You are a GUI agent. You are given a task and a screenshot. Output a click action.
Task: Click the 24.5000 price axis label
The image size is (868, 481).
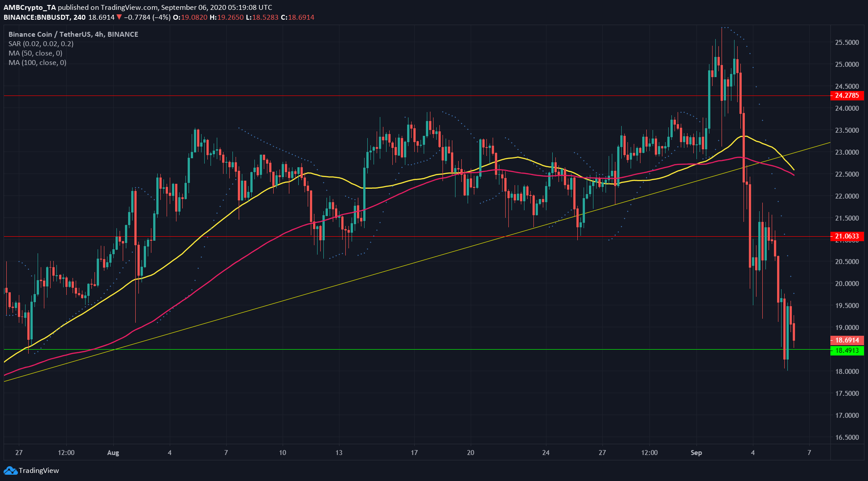[847, 86]
